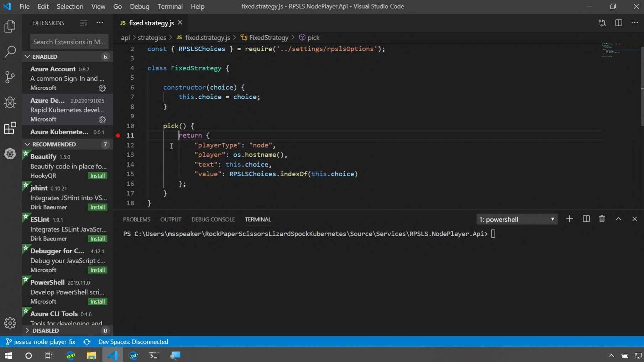644x362 pixels.
Task: Add a new terminal with plus icon
Action: click(569, 219)
